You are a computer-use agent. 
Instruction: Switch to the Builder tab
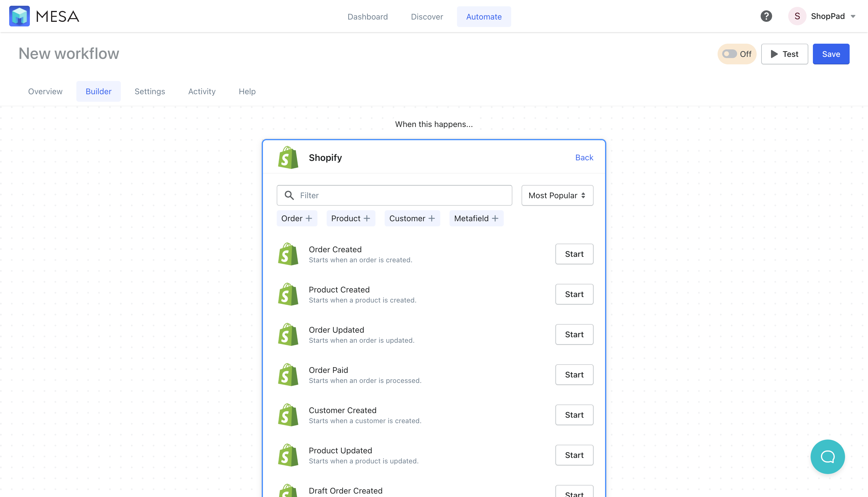tap(98, 91)
